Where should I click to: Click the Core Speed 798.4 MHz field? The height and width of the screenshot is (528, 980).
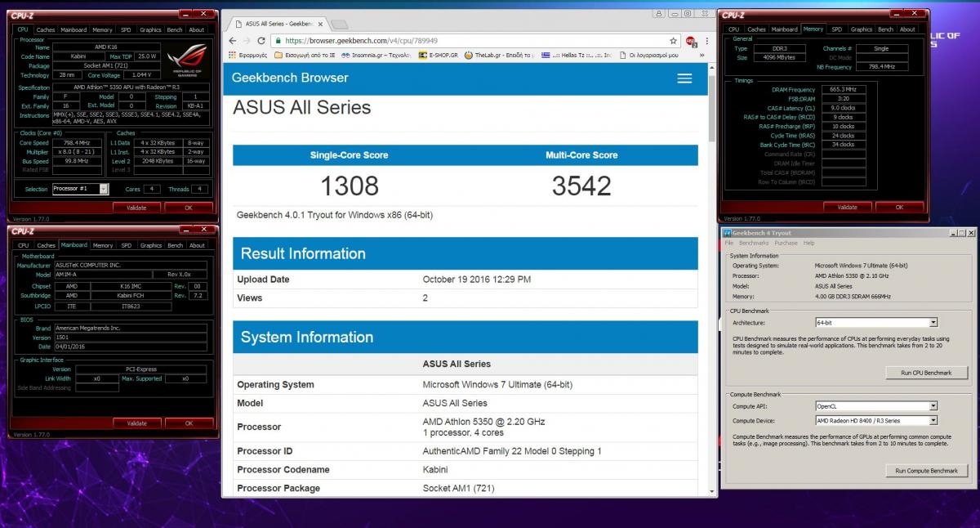[77, 142]
